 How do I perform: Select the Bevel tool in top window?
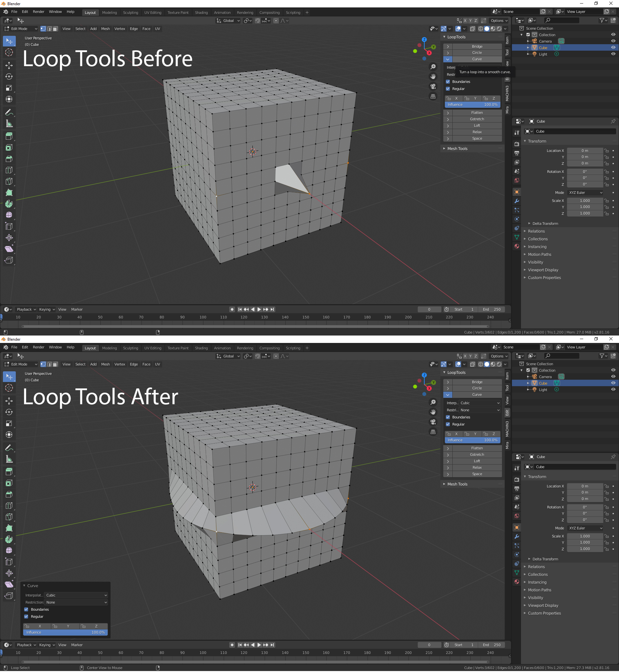point(9,158)
